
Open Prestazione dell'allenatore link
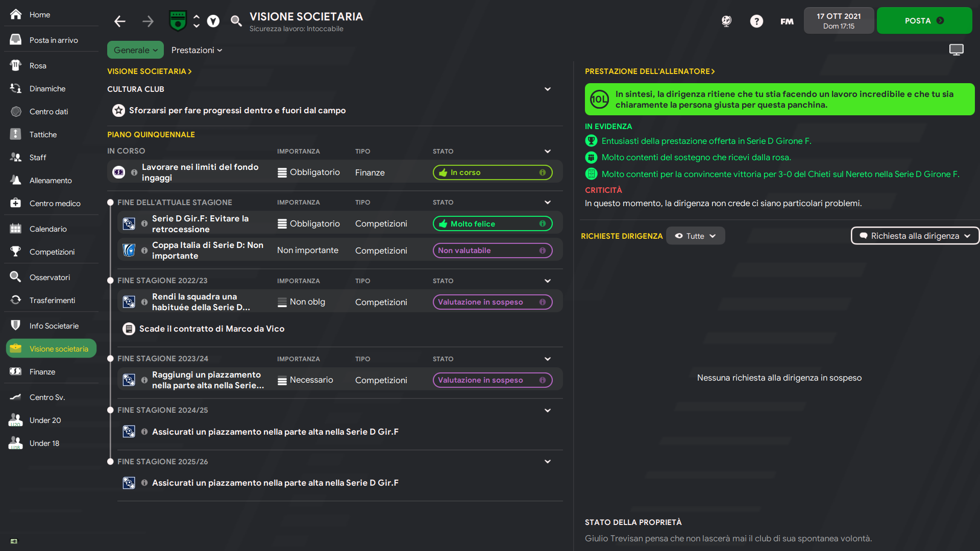tap(649, 71)
